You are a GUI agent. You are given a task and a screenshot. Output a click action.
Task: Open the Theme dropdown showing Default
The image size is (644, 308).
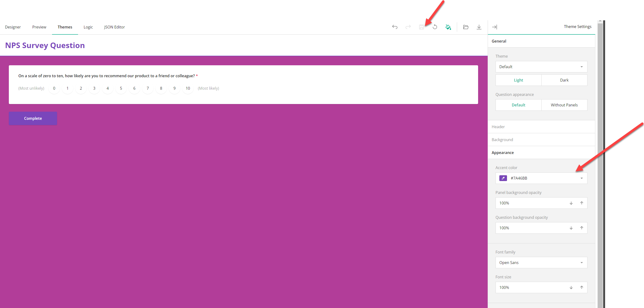(541, 67)
